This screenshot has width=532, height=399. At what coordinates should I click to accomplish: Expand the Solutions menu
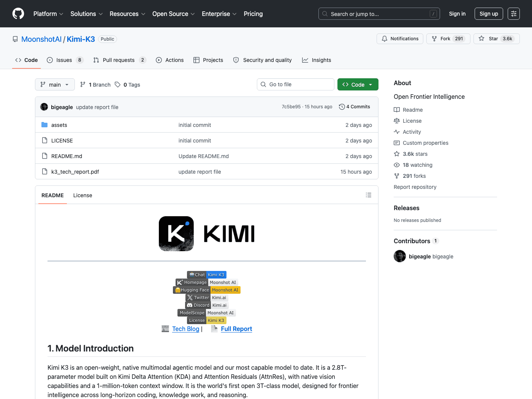coord(87,14)
